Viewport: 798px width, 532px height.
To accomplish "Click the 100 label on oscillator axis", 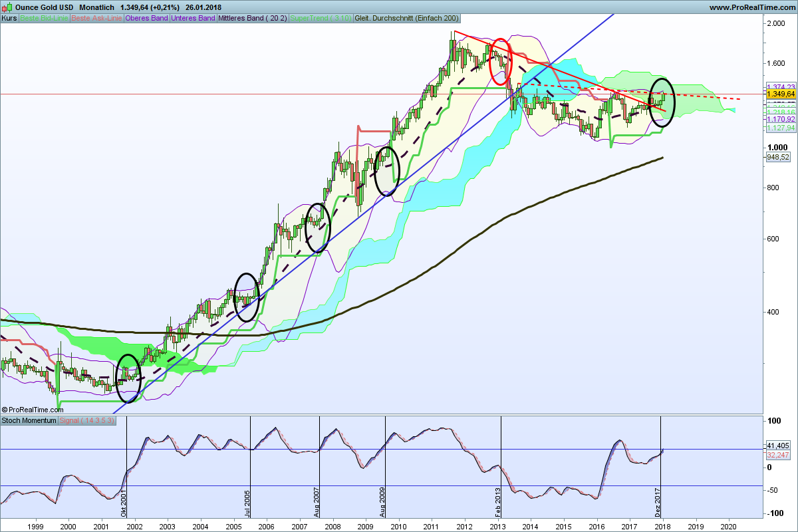I will (x=773, y=422).
